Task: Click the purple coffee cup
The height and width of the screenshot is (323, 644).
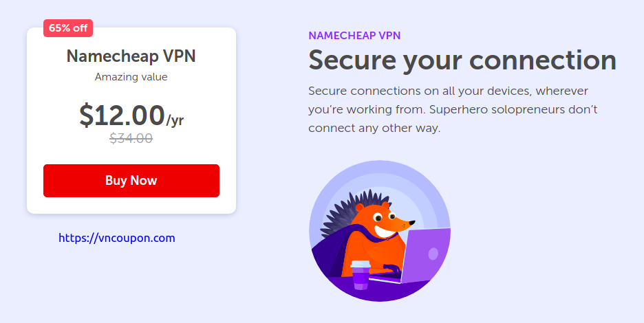Action: click(361, 275)
